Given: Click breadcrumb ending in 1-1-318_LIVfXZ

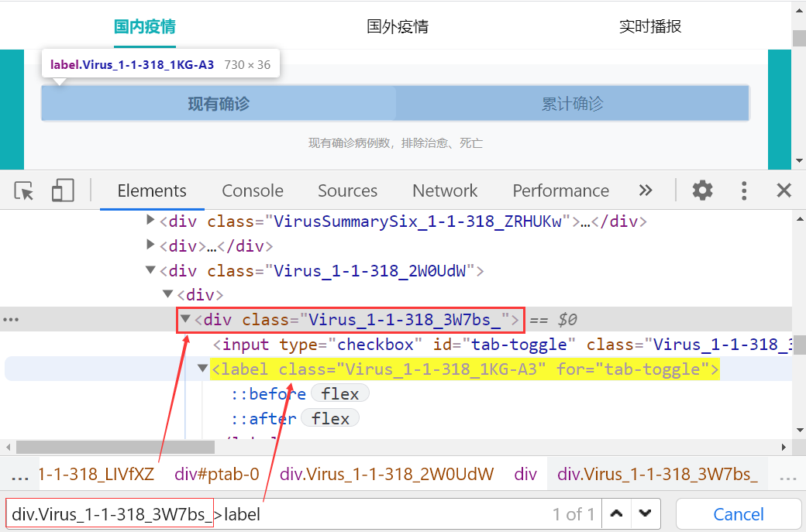Looking at the screenshot, I should [96, 473].
